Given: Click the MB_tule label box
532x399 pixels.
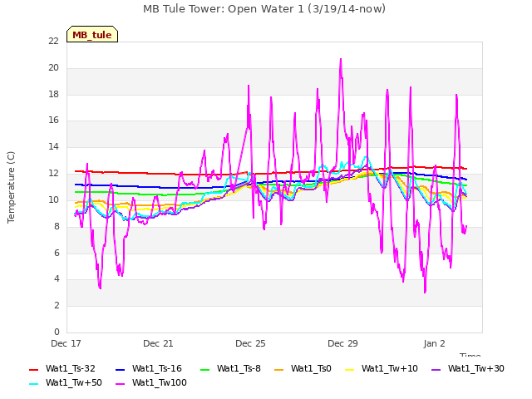Looking at the screenshot, I should click(x=92, y=34).
